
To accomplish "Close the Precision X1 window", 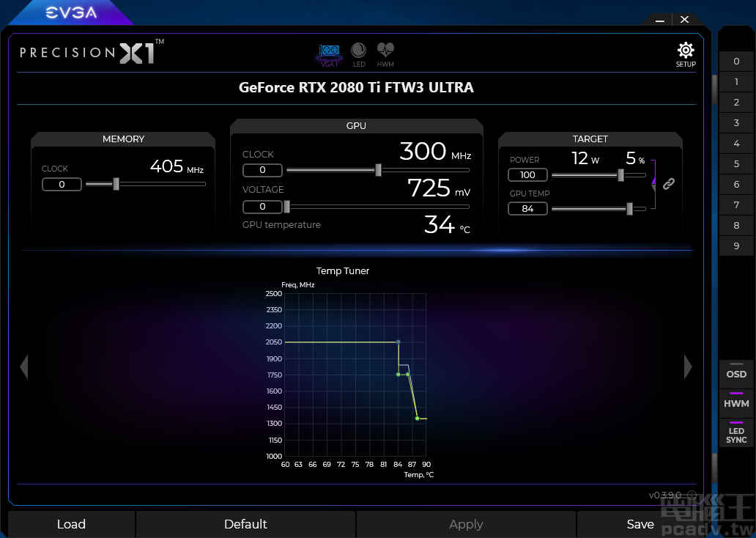I will click(685, 19).
